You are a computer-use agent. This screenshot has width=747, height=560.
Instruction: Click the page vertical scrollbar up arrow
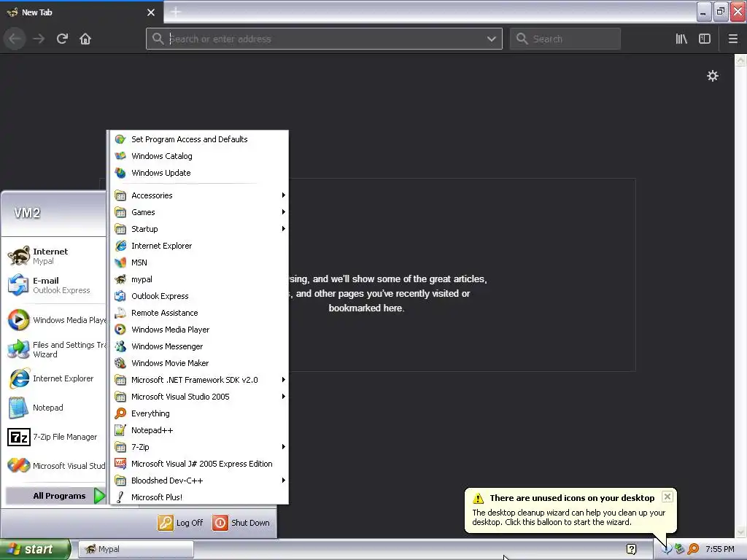pyautogui.click(x=740, y=61)
